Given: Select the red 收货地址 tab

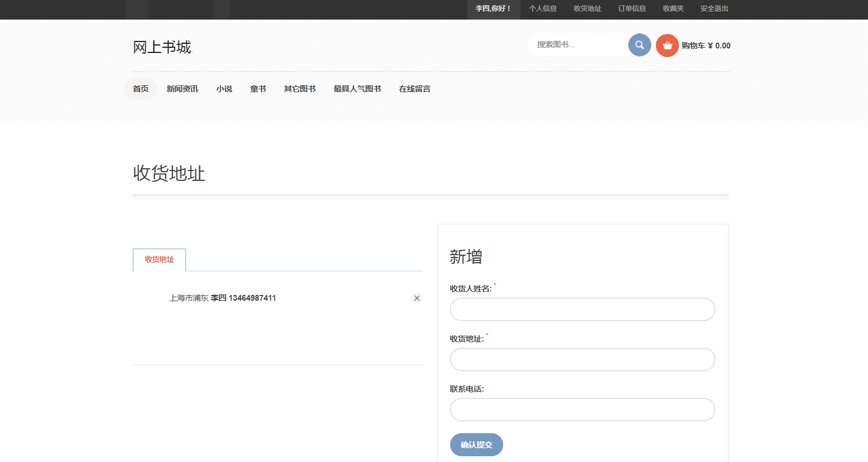Looking at the screenshot, I should [x=159, y=259].
